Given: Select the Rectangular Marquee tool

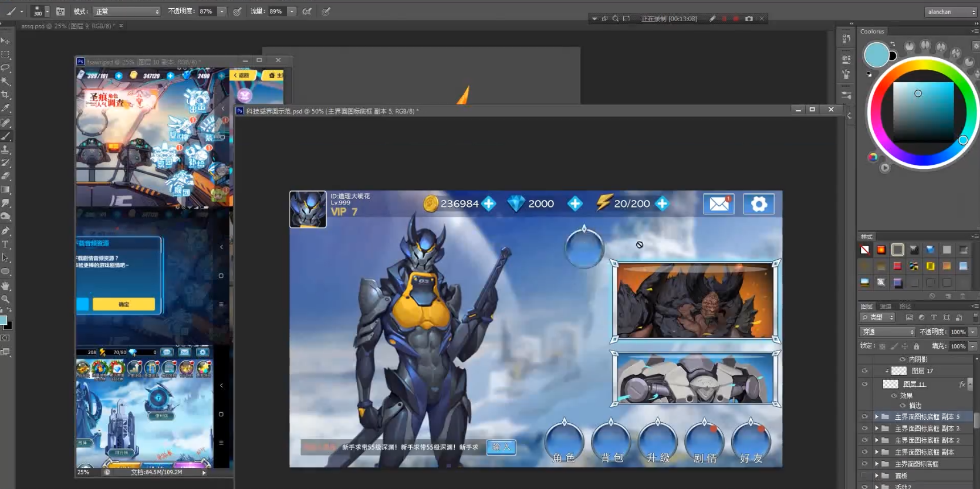Looking at the screenshot, I should coord(5,54).
